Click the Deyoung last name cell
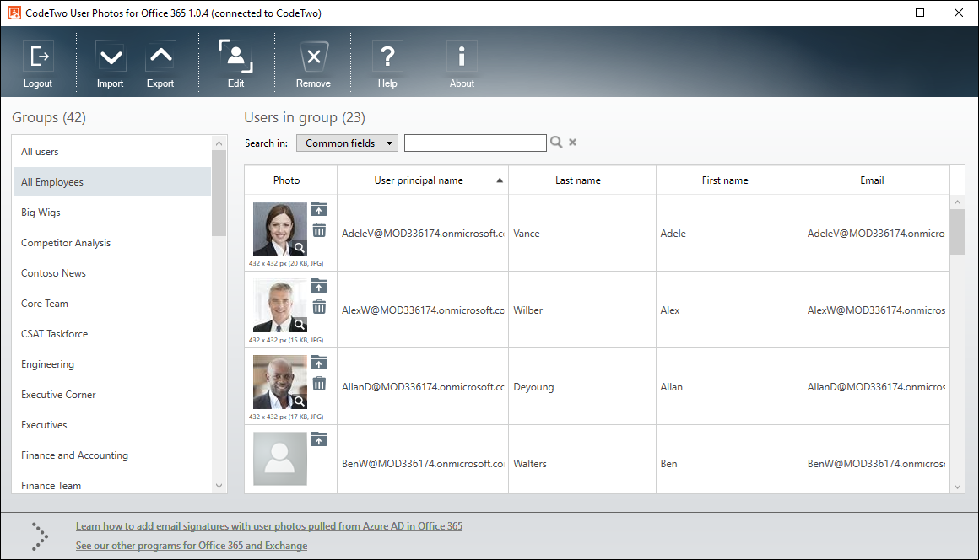979x560 pixels. pos(581,386)
